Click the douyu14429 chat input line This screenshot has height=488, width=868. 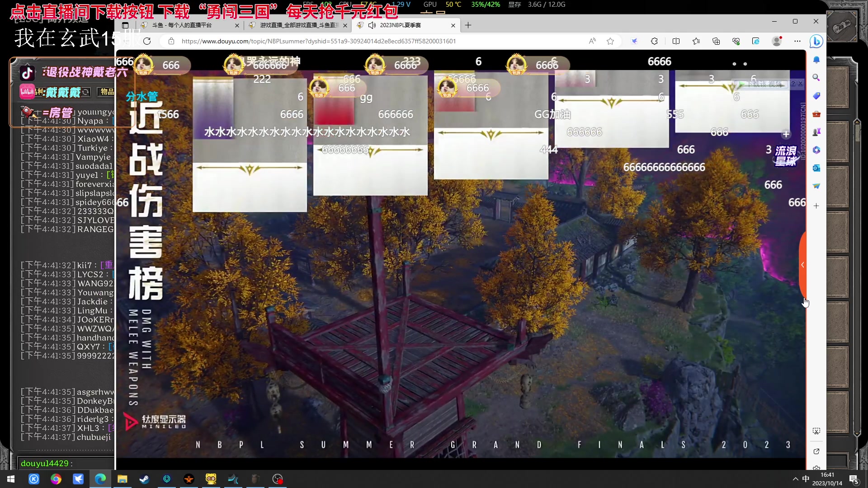[x=66, y=464]
